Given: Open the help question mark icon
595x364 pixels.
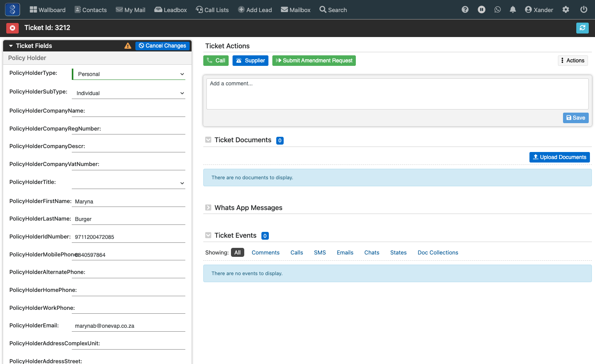Looking at the screenshot, I should [x=465, y=10].
